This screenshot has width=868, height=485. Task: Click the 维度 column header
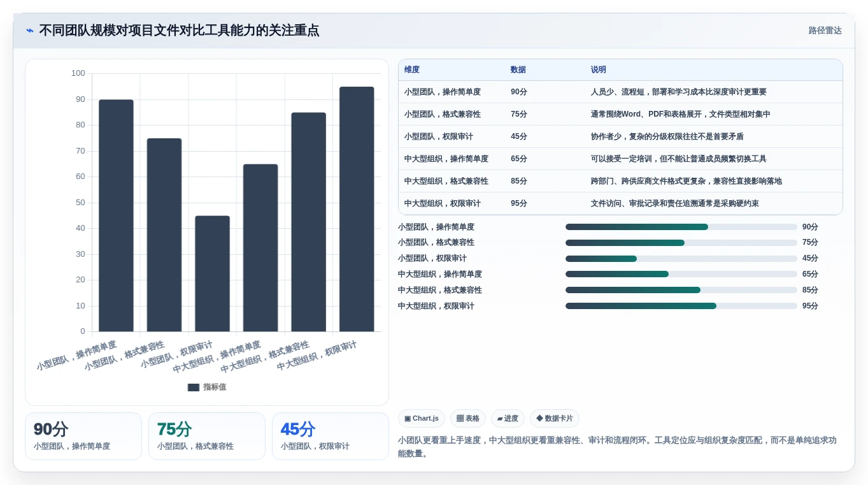[x=412, y=69]
